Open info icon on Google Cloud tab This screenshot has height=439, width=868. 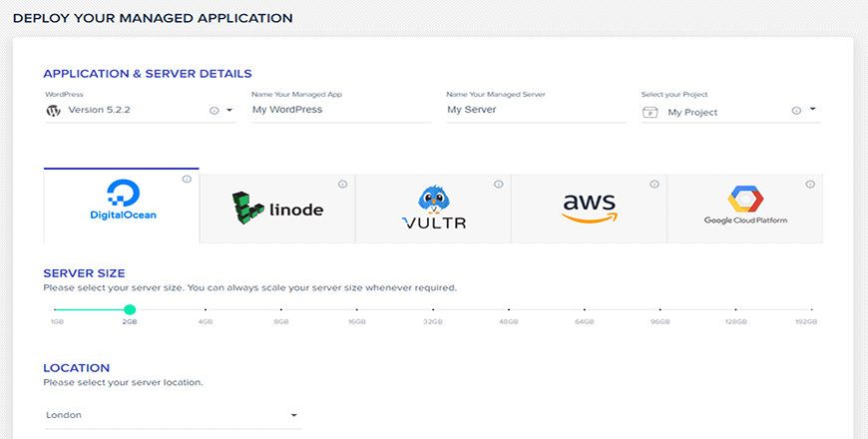(810, 185)
